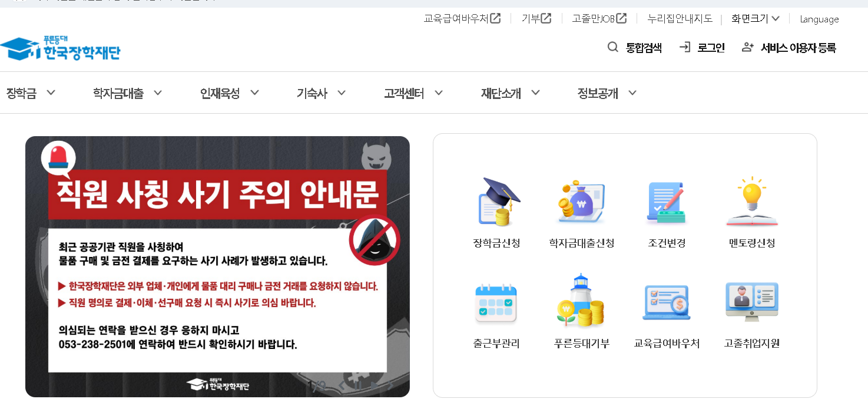Open the 학자금대출신청 money bag icon

581,202
